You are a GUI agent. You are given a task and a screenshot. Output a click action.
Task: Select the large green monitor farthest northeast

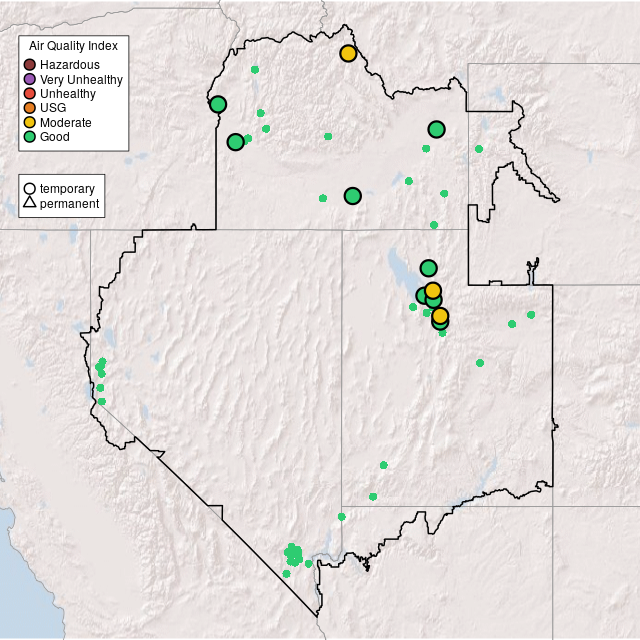436,129
